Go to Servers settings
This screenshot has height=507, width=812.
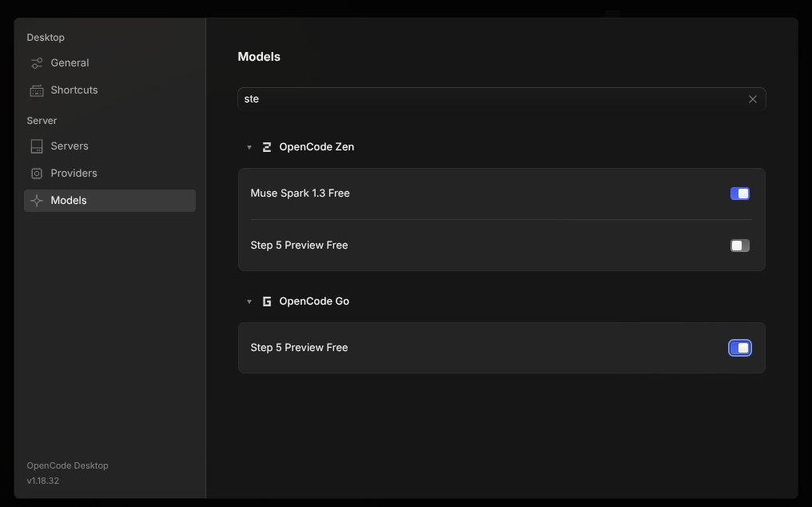(109, 146)
